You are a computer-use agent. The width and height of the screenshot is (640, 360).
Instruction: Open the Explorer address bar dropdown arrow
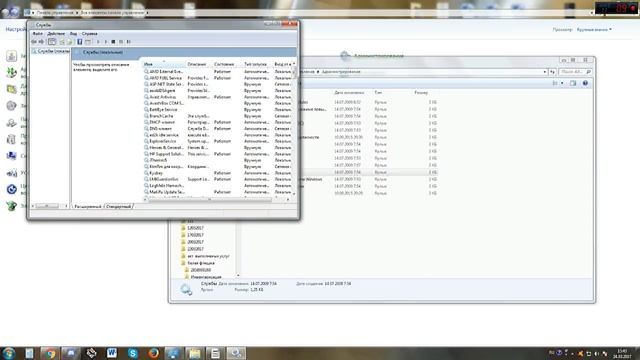click(x=544, y=72)
